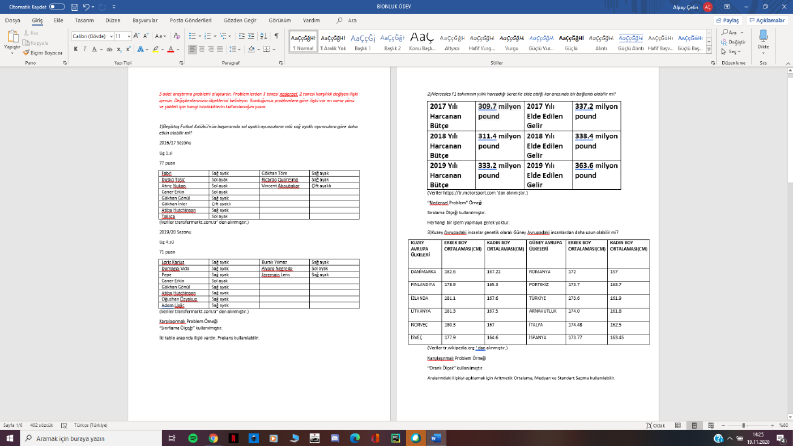Viewport: 793px width, 446px height.
Task: Open the Change Case Aa dropdown
Action: 160,36
